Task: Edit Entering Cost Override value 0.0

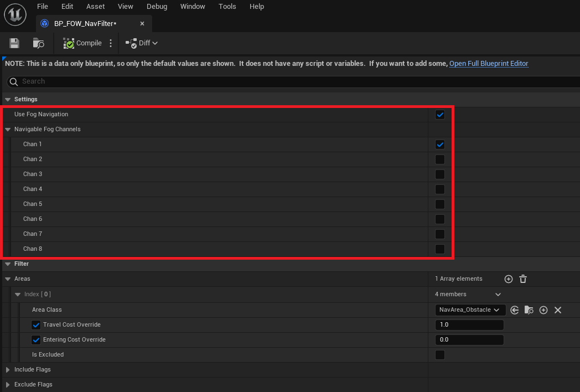Action: click(469, 340)
